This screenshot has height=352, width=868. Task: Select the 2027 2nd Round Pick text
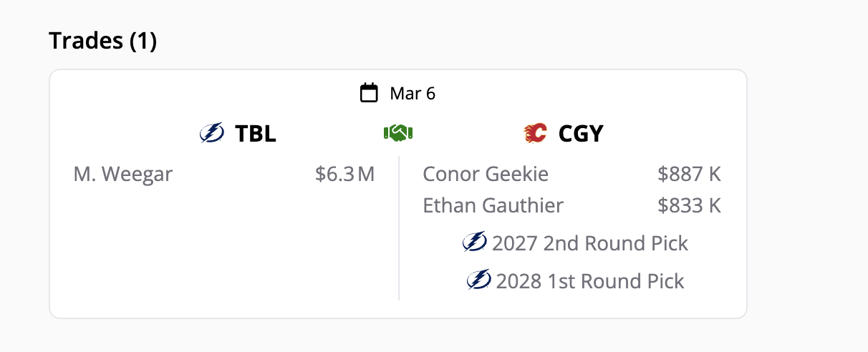click(x=589, y=243)
